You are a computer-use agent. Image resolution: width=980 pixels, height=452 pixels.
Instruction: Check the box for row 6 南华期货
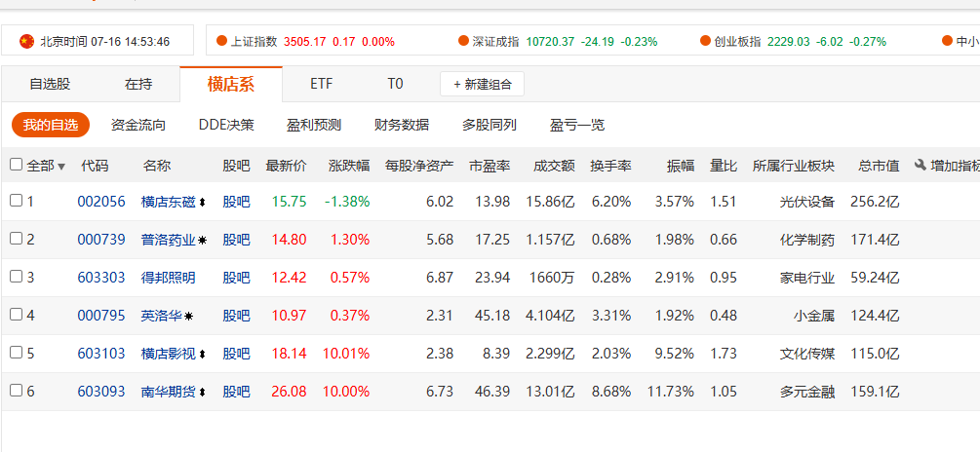pos(17,391)
